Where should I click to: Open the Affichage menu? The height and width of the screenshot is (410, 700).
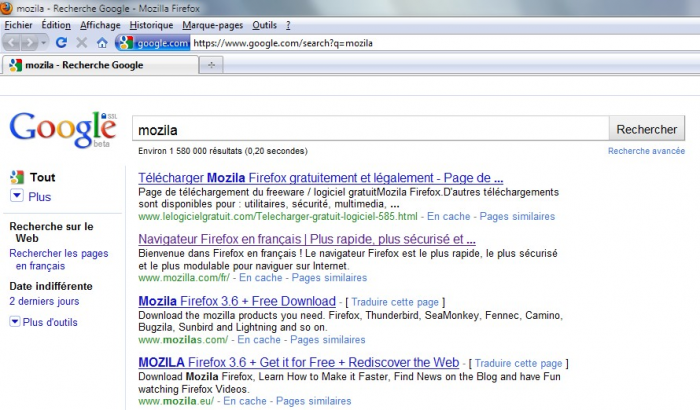[x=100, y=25]
